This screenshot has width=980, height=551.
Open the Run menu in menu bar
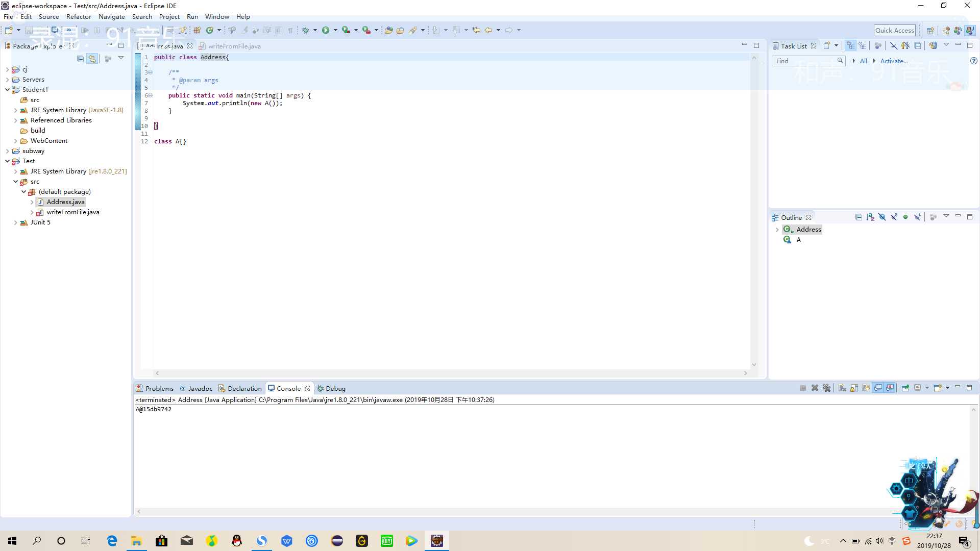point(192,16)
